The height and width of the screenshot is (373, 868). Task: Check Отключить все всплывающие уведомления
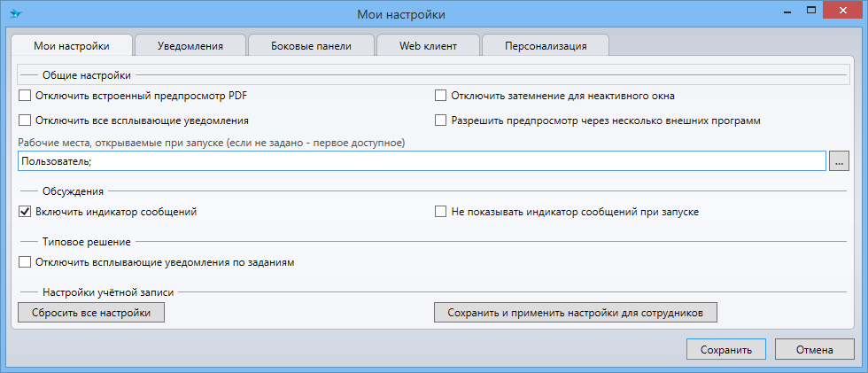tap(24, 120)
